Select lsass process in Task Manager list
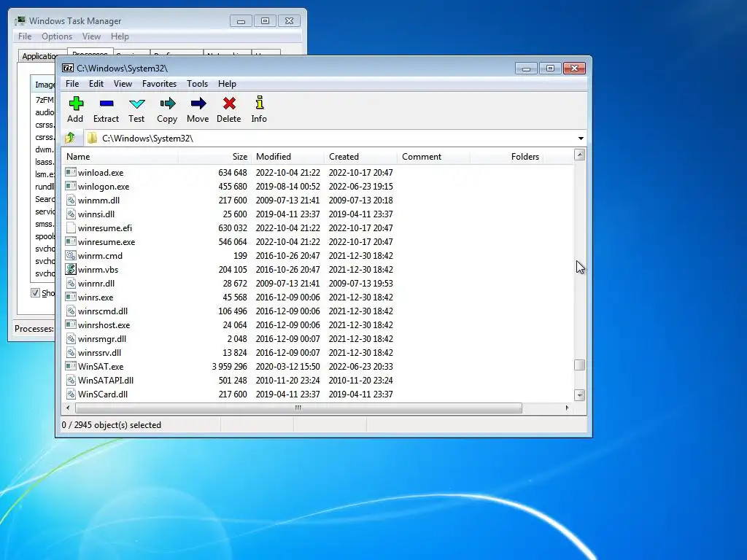 coord(44,161)
